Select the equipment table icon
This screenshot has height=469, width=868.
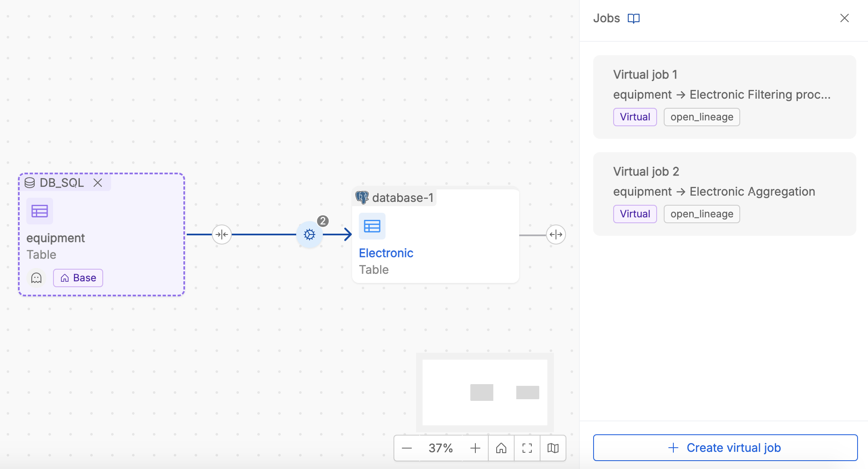(40, 211)
